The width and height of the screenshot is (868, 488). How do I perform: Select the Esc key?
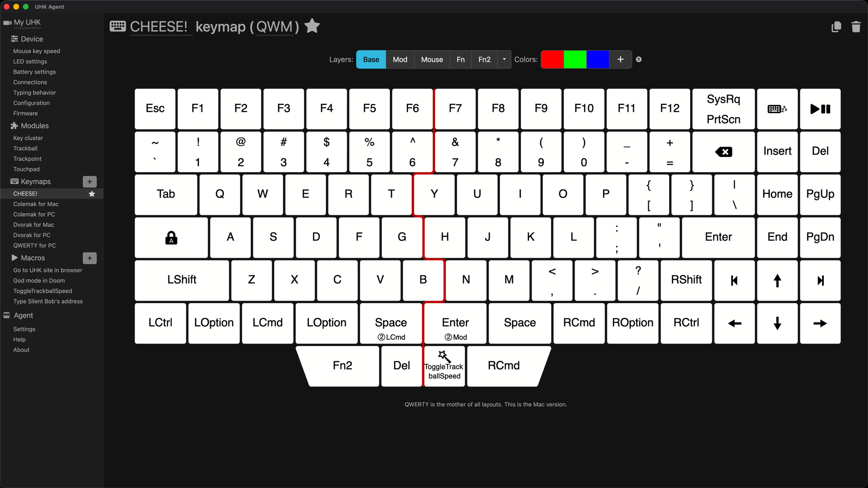tap(155, 109)
